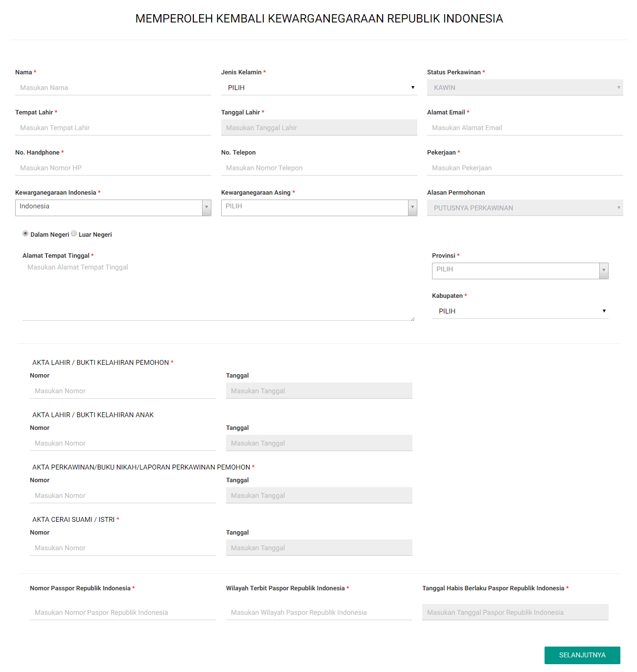Expand the Kewarganegaraan Indonesia combo box
The image size is (637, 672).
(113, 207)
